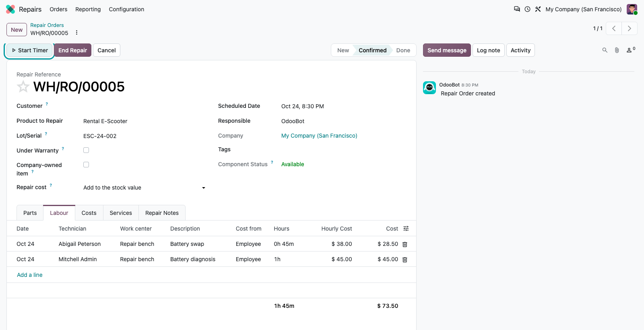Switch to the Repair Notes tab

pos(162,213)
